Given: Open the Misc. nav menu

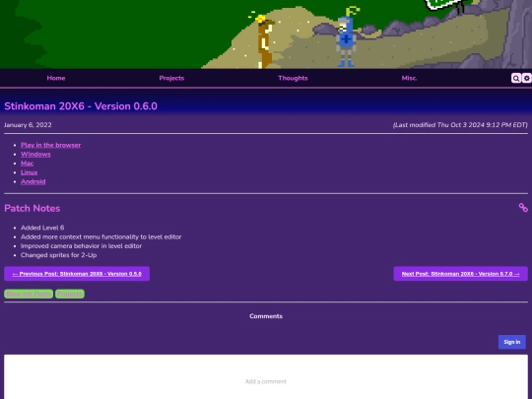Looking at the screenshot, I should [409, 78].
